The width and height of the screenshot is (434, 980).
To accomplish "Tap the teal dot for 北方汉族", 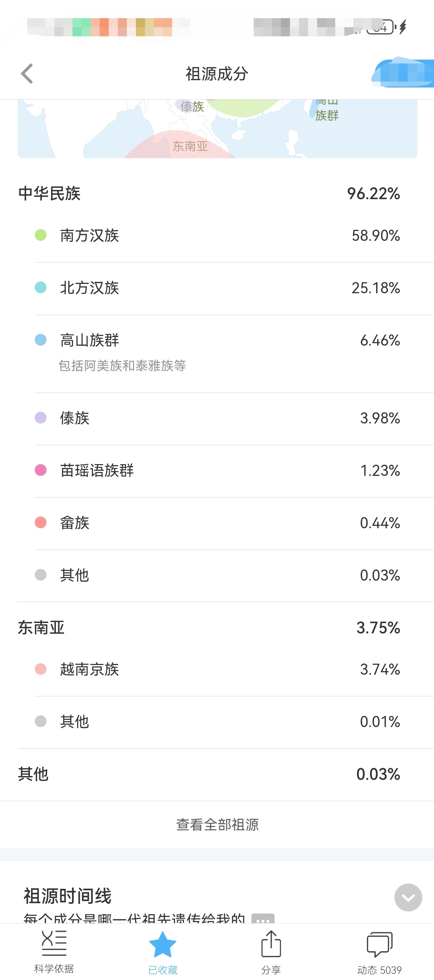I will [x=41, y=288].
